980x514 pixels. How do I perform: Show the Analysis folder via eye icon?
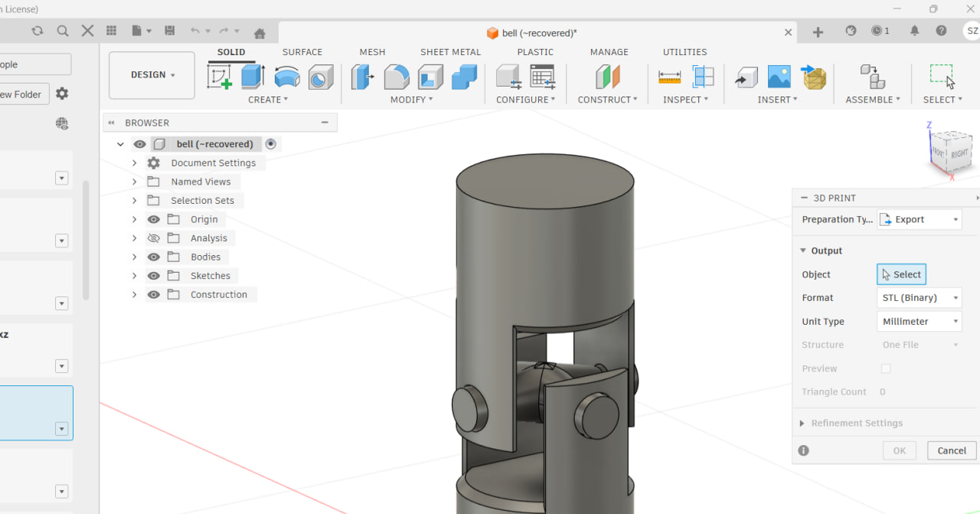pyautogui.click(x=154, y=238)
